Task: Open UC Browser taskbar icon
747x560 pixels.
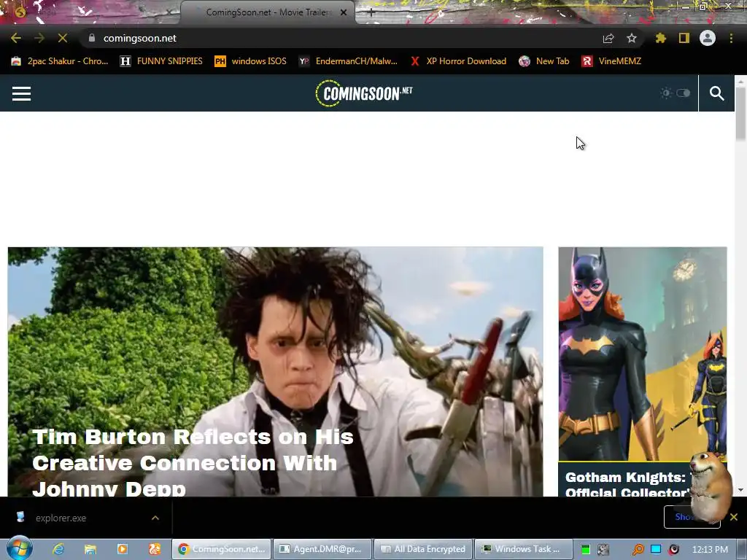Action: 155,549
